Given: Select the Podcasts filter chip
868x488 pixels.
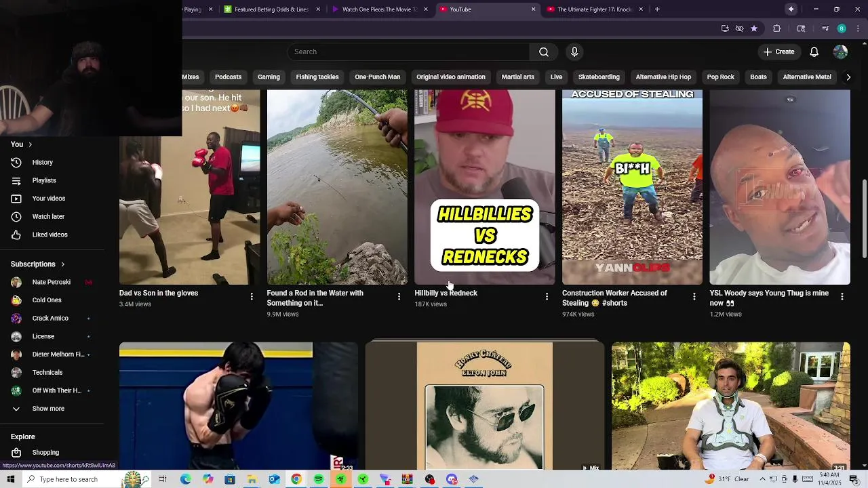Looking at the screenshot, I should click(x=228, y=77).
